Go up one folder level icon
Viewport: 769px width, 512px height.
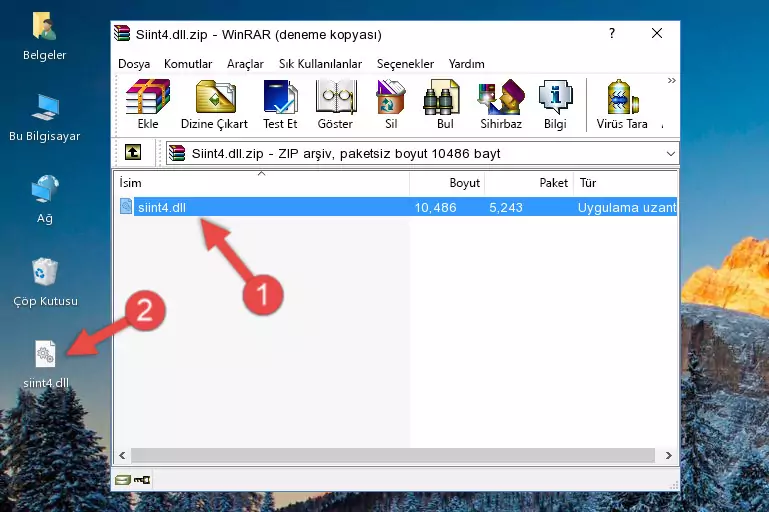pos(133,153)
